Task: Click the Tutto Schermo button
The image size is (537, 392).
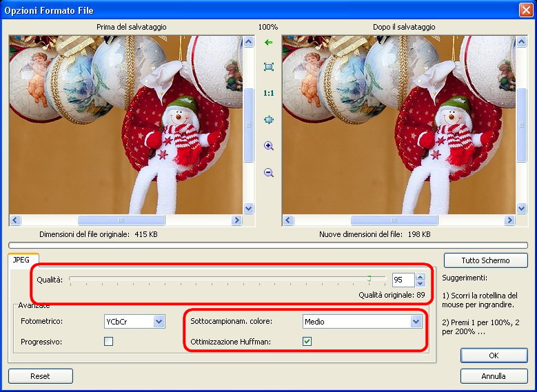Action: pyautogui.click(x=485, y=260)
